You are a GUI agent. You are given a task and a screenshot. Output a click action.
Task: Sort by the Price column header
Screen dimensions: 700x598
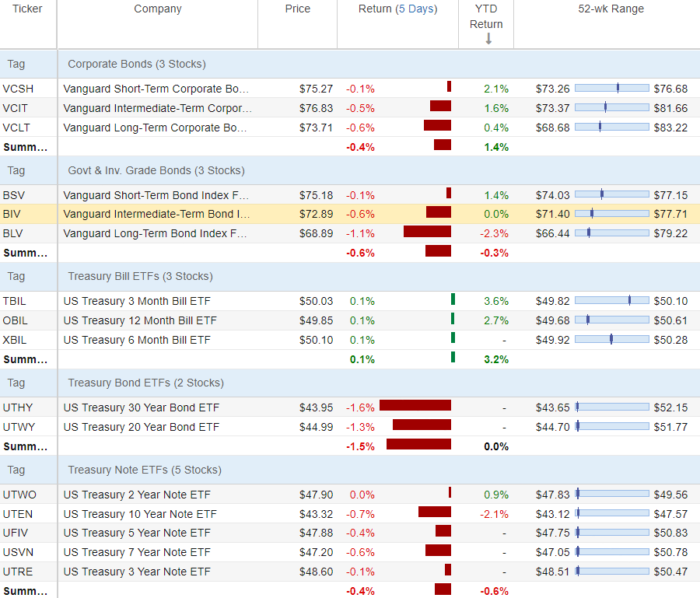[297, 9]
